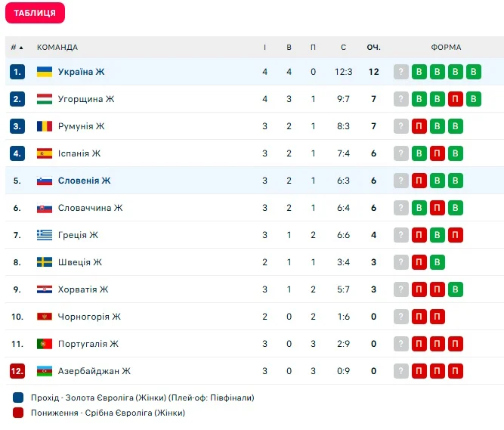Click the Ukraine flag icon
The width and height of the screenshot is (504, 430).
coord(45,72)
